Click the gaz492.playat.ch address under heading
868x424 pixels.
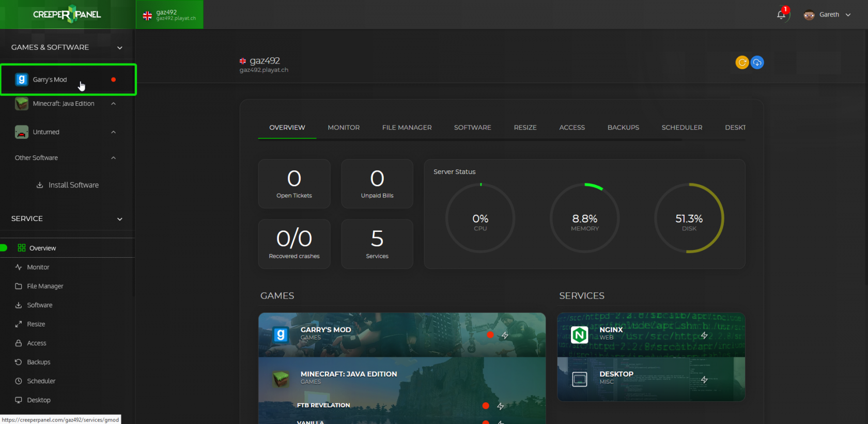click(264, 70)
